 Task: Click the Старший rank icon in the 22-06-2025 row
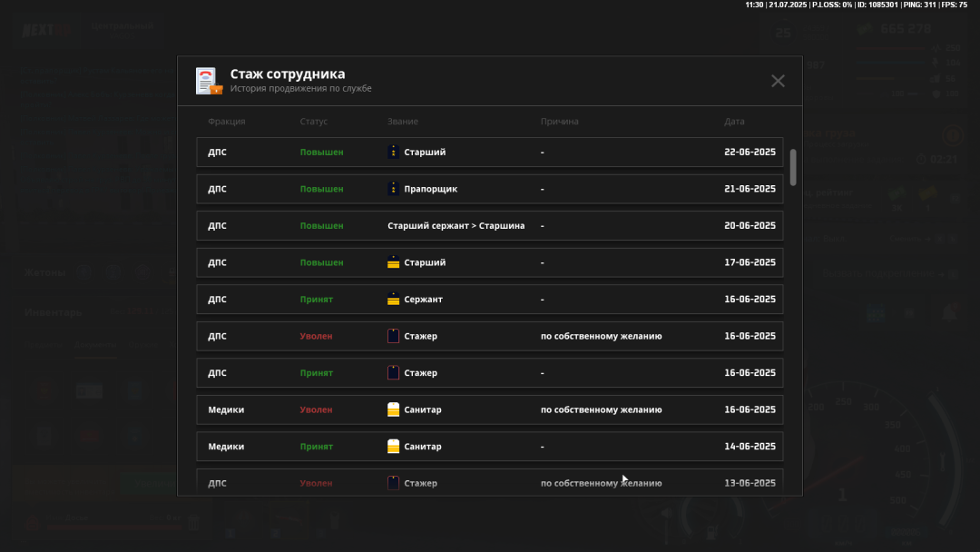click(393, 152)
